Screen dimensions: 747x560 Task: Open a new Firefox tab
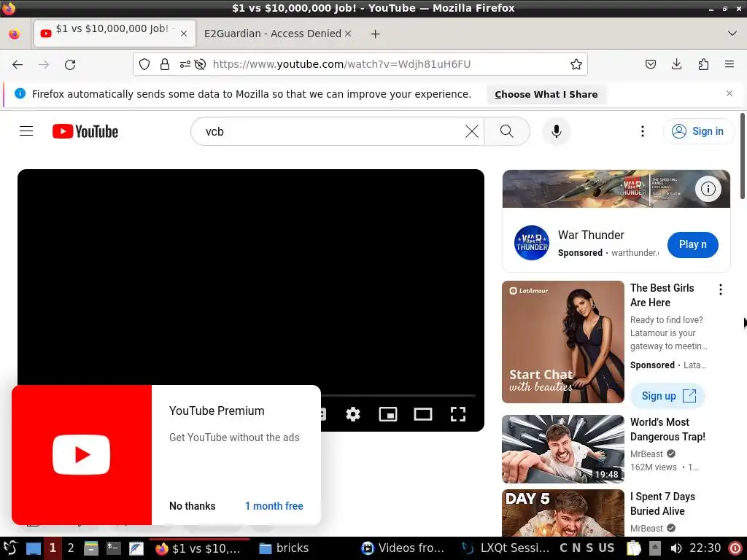click(x=376, y=34)
